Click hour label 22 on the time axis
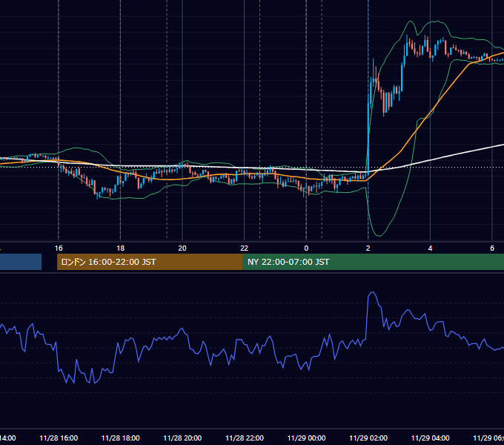This screenshot has width=504, height=445. pos(245,248)
